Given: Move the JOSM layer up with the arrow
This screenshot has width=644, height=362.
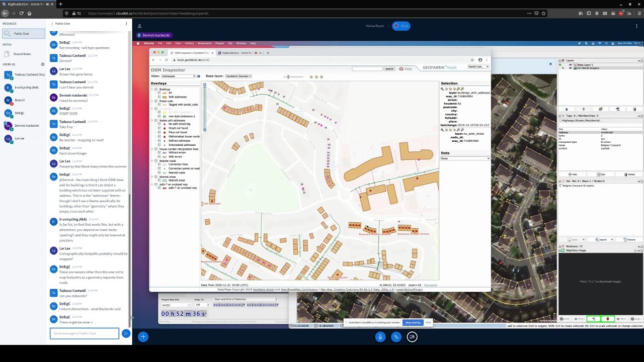Looking at the screenshot, I should [x=567, y=109].
